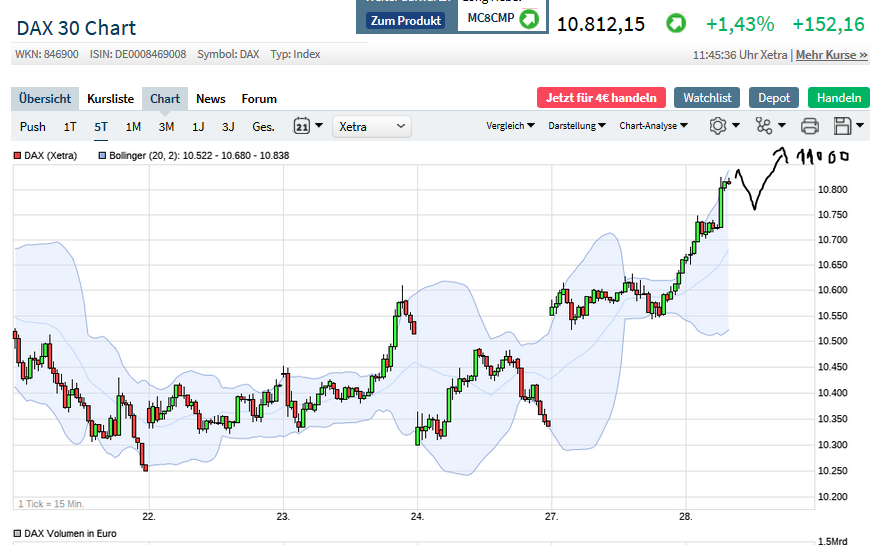
Task: Click the Jetzt für 4€ handeln button
Action: click(601, 97)
